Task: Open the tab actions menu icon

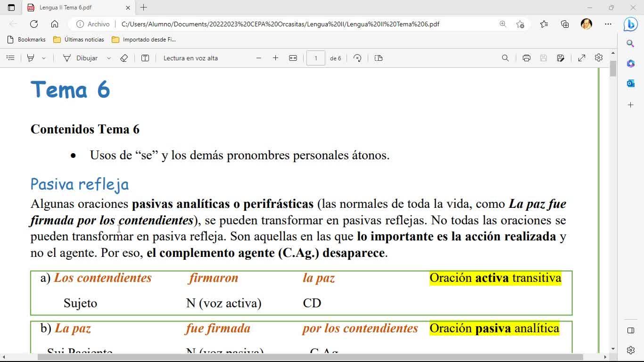Action: [x=11, y=8]
